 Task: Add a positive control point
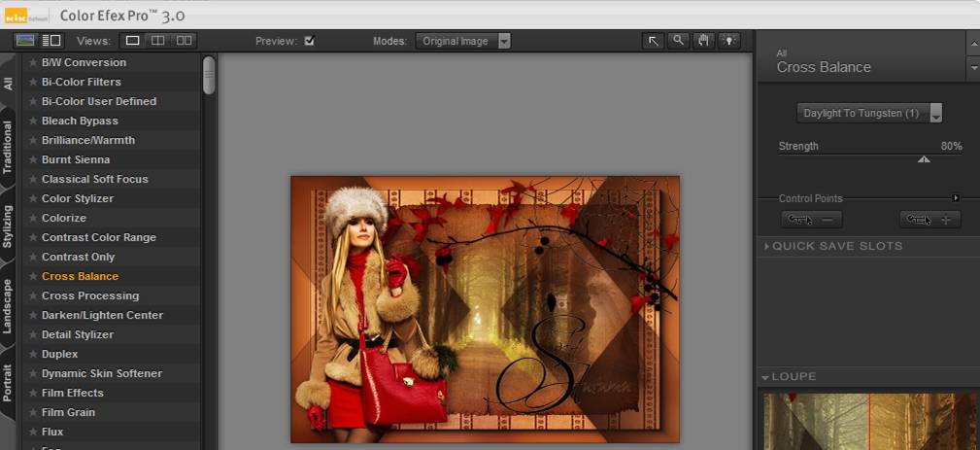[929, 220]
